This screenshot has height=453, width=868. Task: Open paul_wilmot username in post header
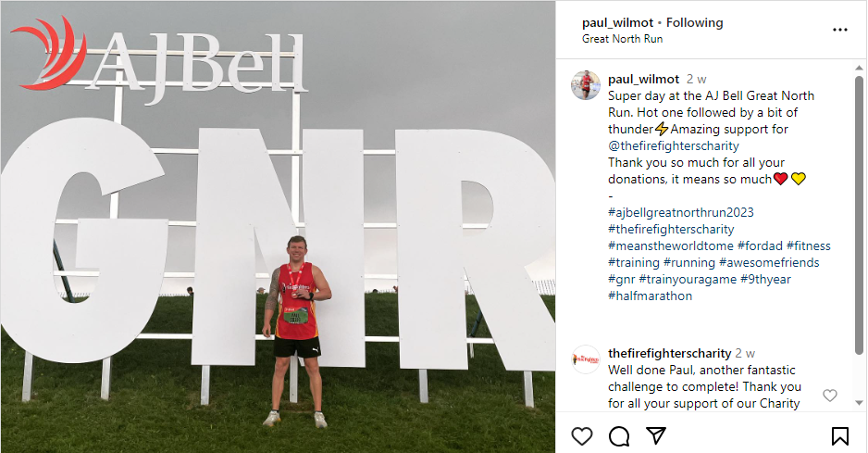617,23
